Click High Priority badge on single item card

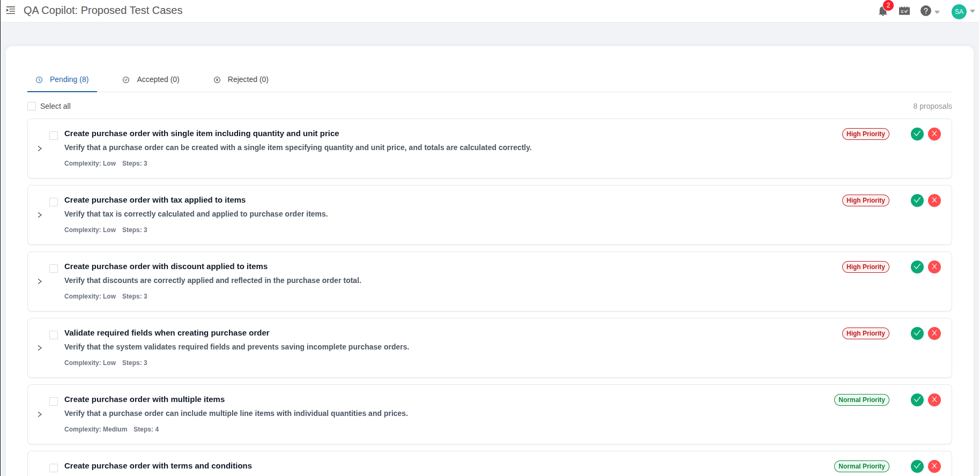click(865, 134)
